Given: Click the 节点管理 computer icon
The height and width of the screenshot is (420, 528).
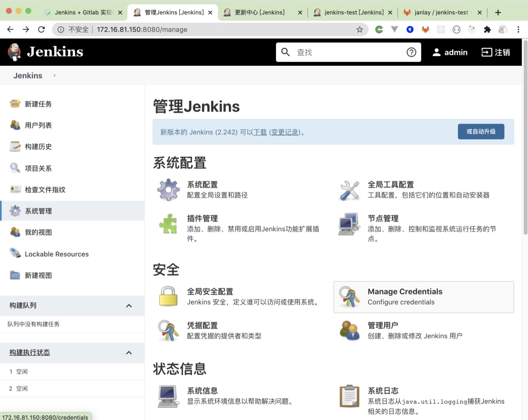Looking at the screenshot, I should click(x=349, y=224).
